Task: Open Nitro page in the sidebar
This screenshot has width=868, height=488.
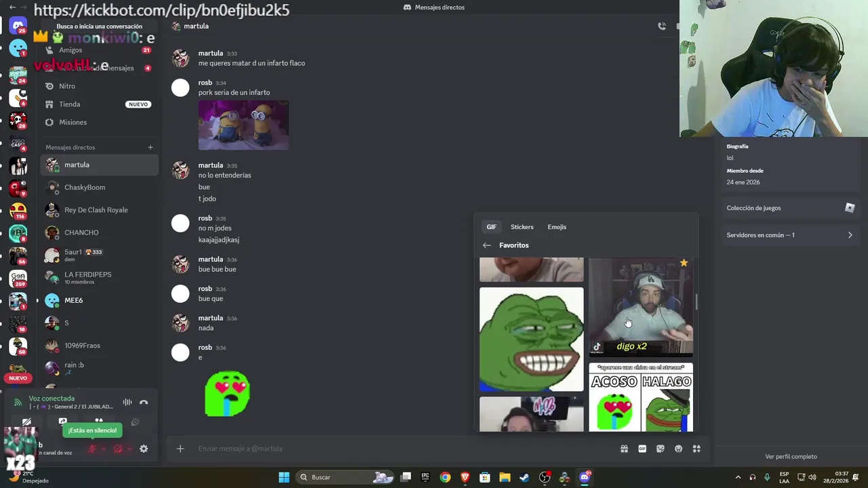Action: (99, 86)
